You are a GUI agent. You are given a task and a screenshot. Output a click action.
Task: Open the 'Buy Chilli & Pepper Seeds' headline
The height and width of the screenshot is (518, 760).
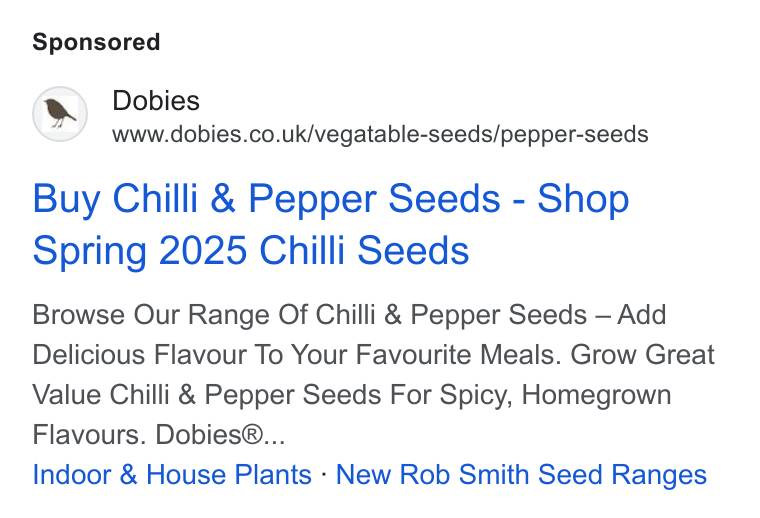[331, 224]
